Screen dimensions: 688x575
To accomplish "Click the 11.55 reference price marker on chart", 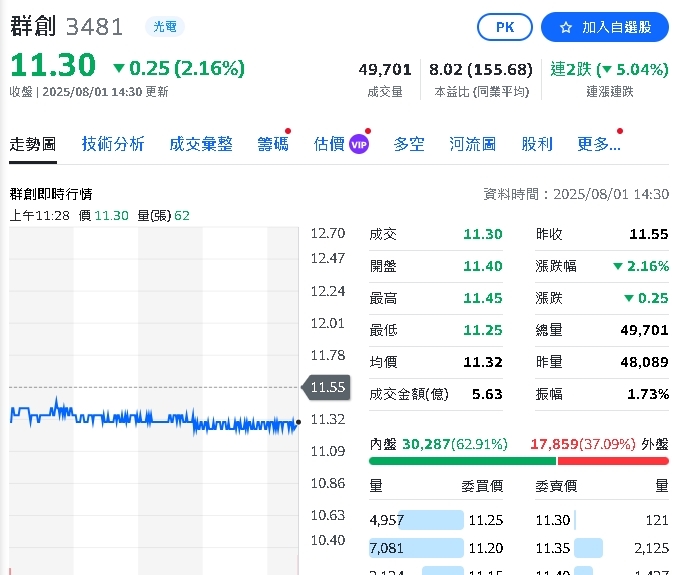I will pos(326,387).
